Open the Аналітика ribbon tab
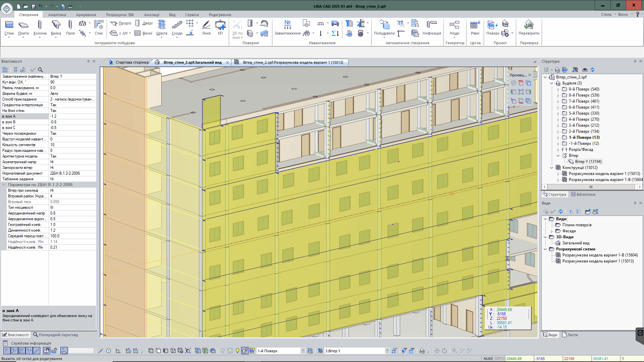644x362 pixels. click(x=57, y=15)
